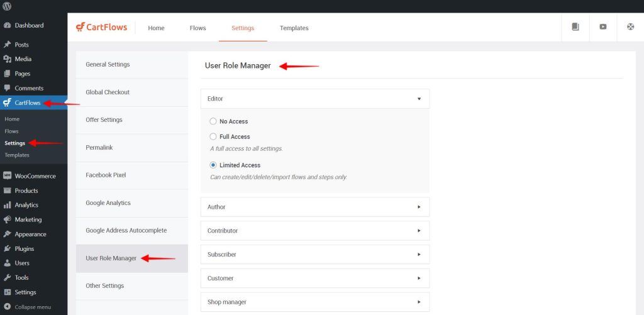Open Global Checkout settings
The image size is (644, 315).
click(x=132, y=92)
